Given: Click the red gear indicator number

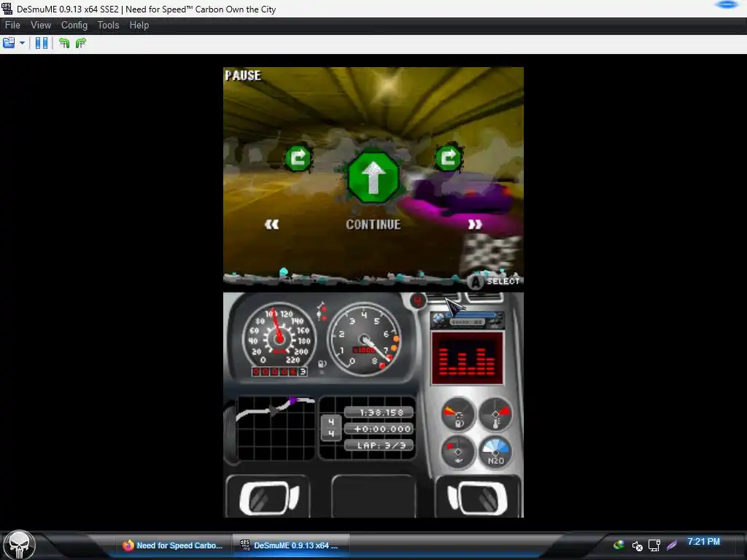Looking at the screenshot, I should (x=418, y=301).
